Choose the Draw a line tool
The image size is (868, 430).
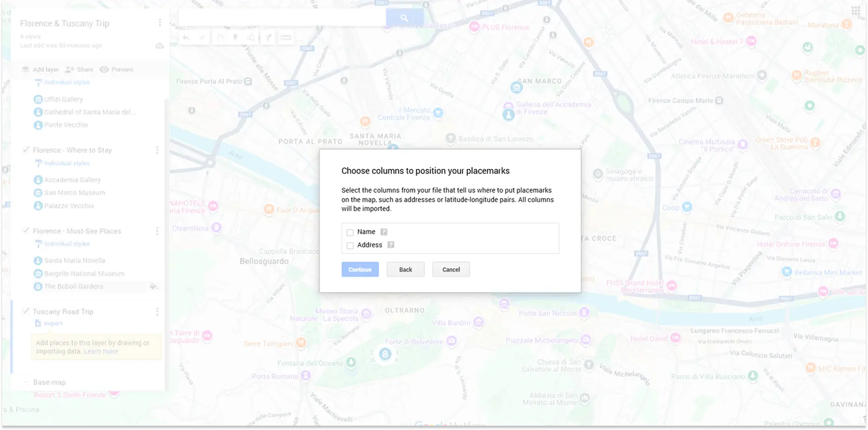pyautogui.click(x=251, y=38)
